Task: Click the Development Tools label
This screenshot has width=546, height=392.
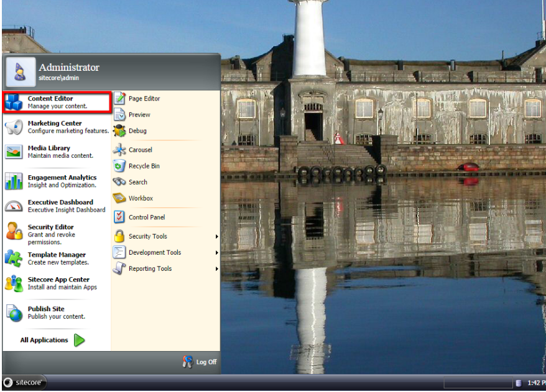Action: [x=155, y=252]
